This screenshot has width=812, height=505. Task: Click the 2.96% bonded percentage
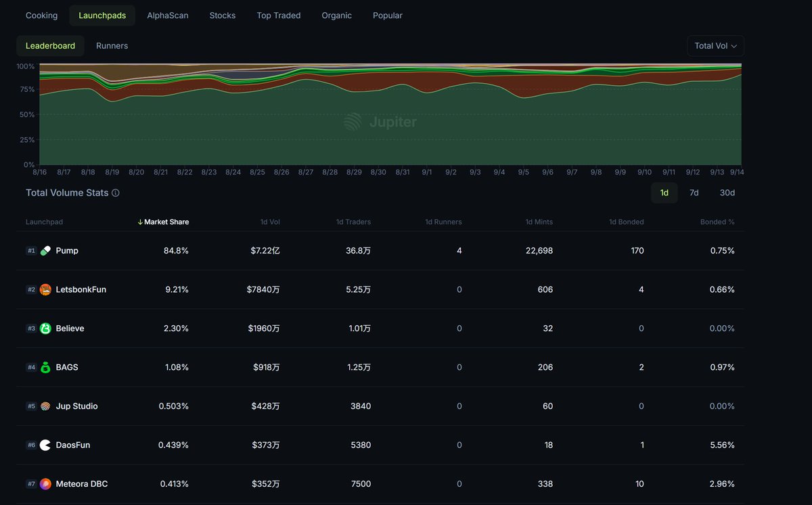[x=721, y=484]
